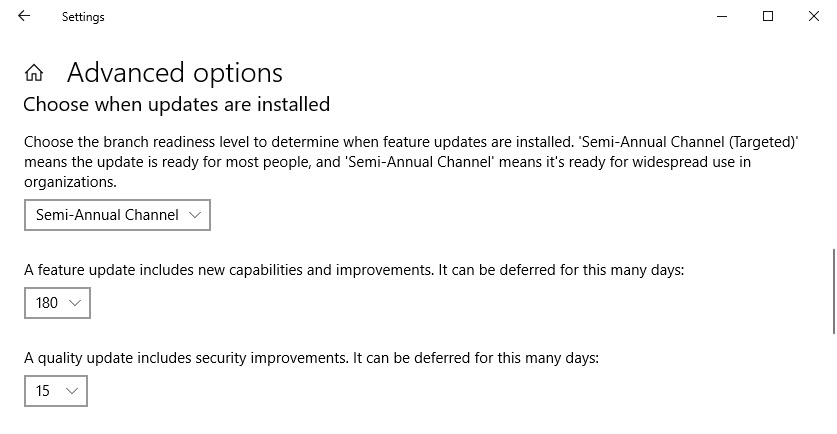Viewport: 837px width, 434px height.
Task: Click the branch readiness level description paragraph
Action: 411,162
